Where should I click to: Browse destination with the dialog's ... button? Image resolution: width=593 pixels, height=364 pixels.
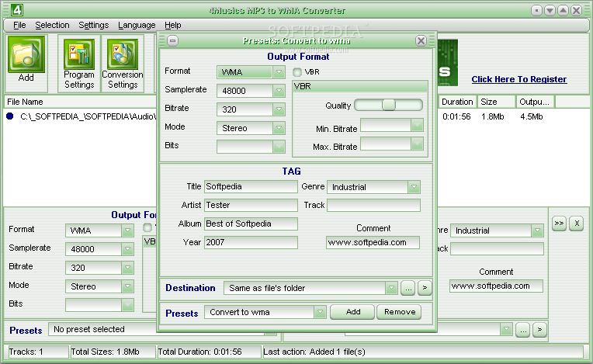pos(408,288)
